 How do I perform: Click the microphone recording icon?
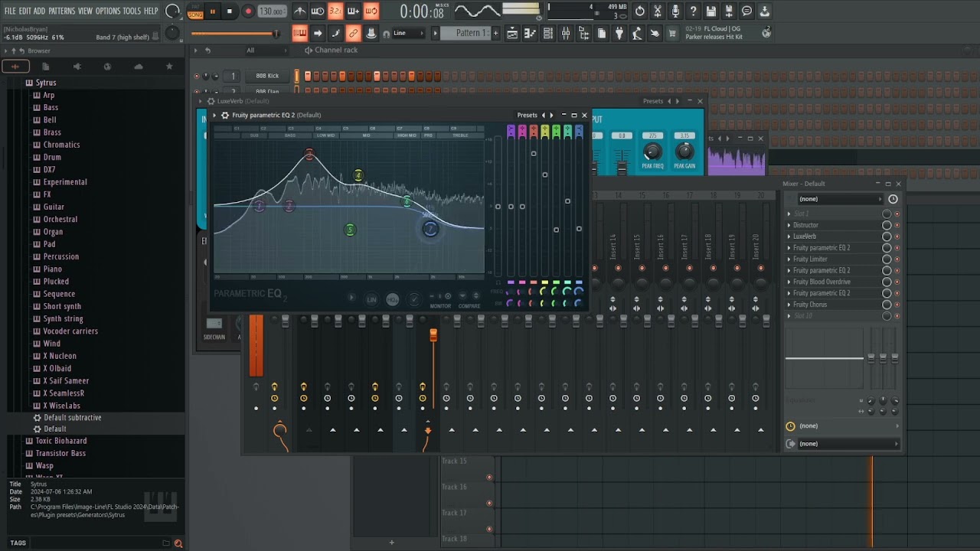pos(675,11)
